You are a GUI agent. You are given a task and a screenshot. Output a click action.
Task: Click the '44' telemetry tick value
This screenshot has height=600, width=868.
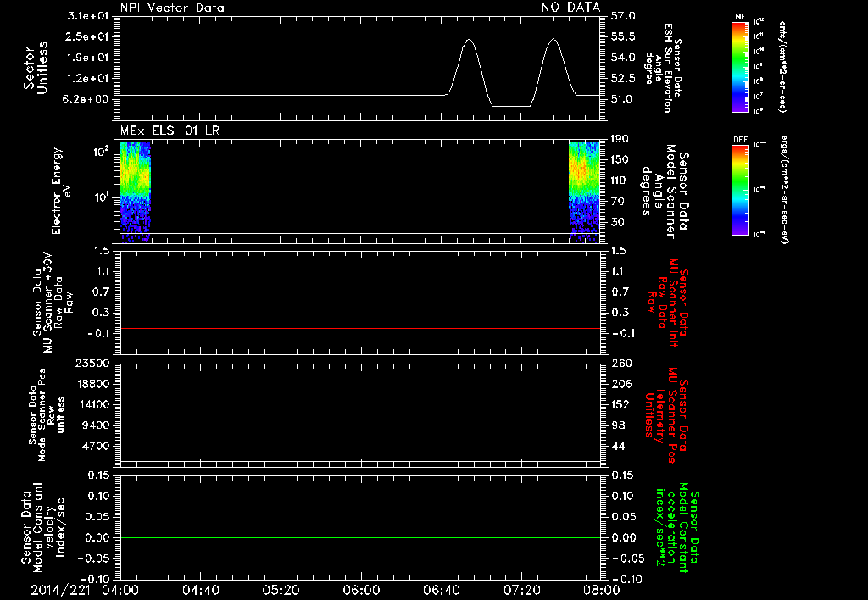pos(618,446)
